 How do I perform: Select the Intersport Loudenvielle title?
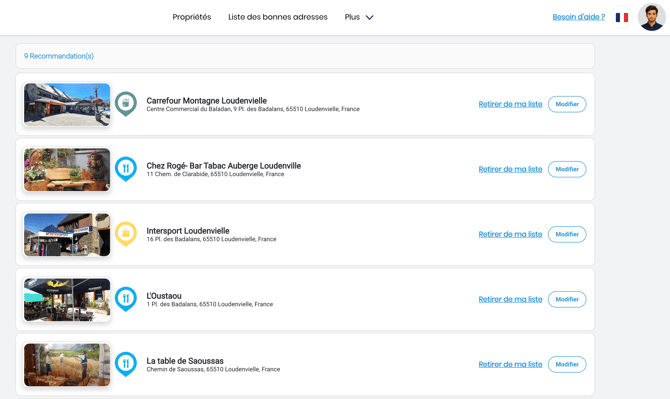[x=188, y=231]
